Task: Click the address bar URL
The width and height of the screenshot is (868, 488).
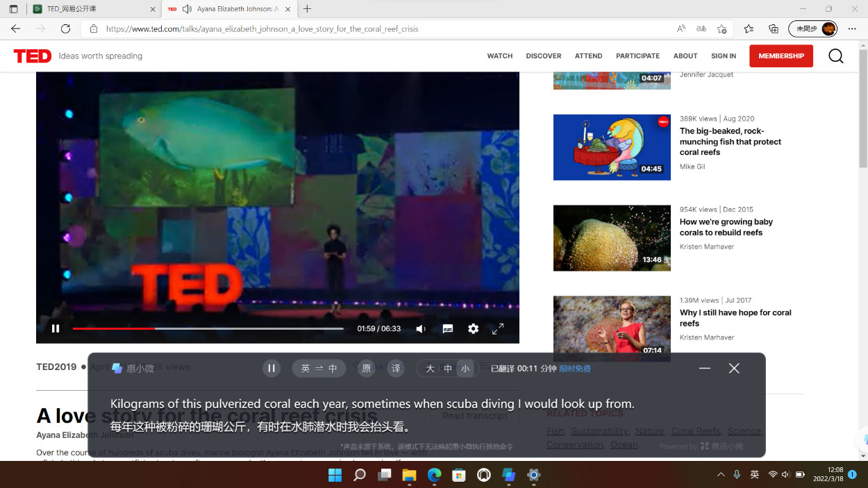Action: pyautogui.click(x=262, y=29)
